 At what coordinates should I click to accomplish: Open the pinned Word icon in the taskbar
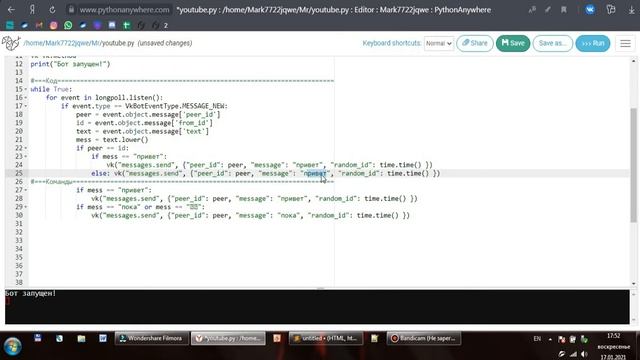pos(103,338)
